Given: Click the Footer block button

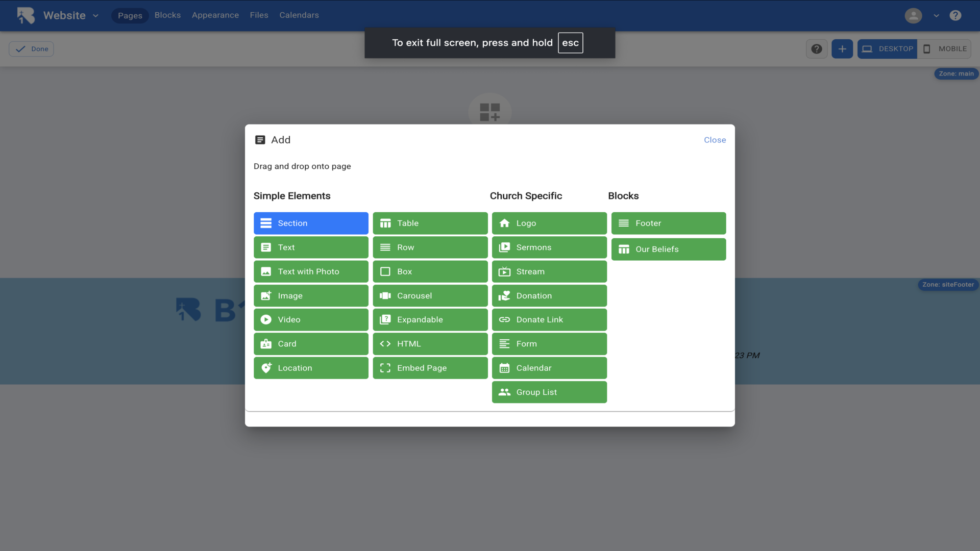Looking at the screenshot, I should pyautogui.click(x=668, y=223).
